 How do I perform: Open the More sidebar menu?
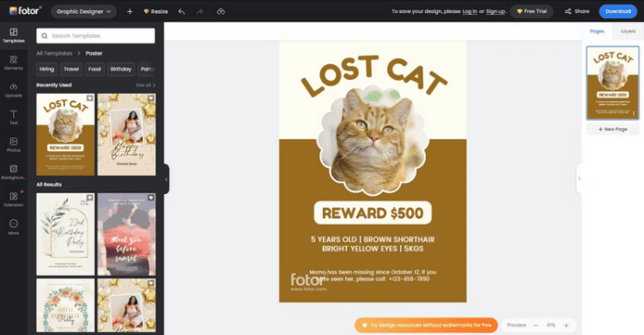14,227
